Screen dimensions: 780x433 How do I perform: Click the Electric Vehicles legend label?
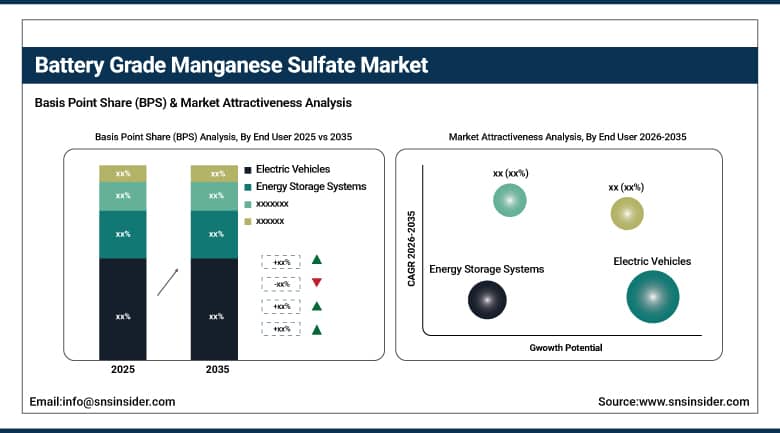click(293, 169)
